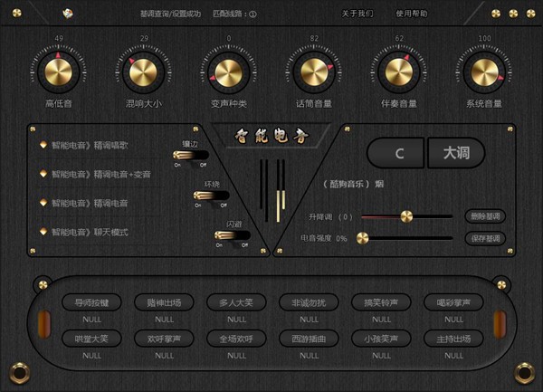Click the 电音强度 intensity slider handle
This screenshot has height=392, width=543.
pos(362,238)
